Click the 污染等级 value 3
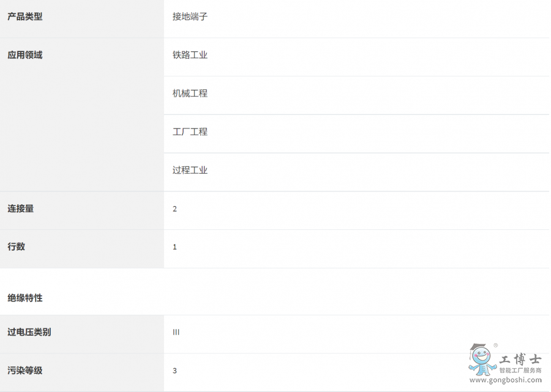Viewport: 551px width, 392px height. pyautogui.click(x=174, y=371)
